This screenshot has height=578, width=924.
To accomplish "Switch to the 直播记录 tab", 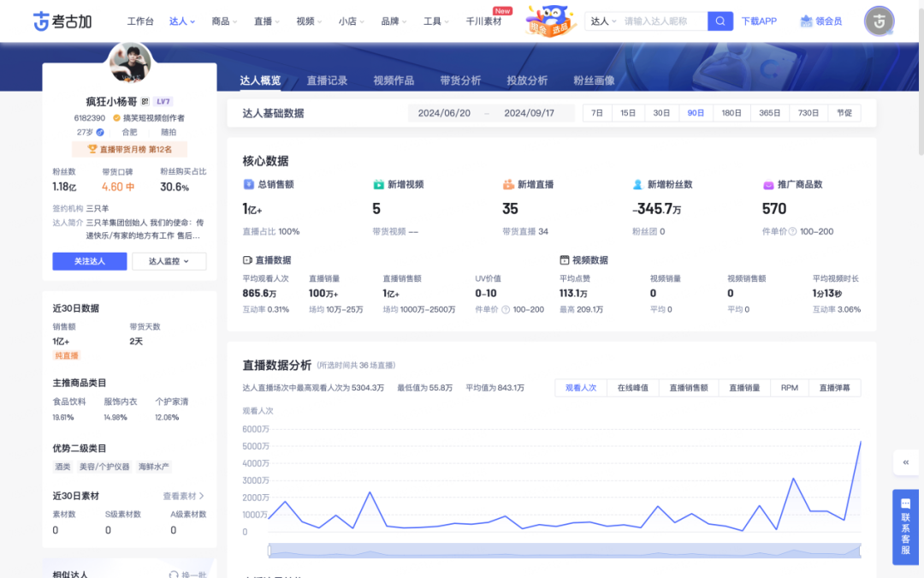I will point(327,80).
